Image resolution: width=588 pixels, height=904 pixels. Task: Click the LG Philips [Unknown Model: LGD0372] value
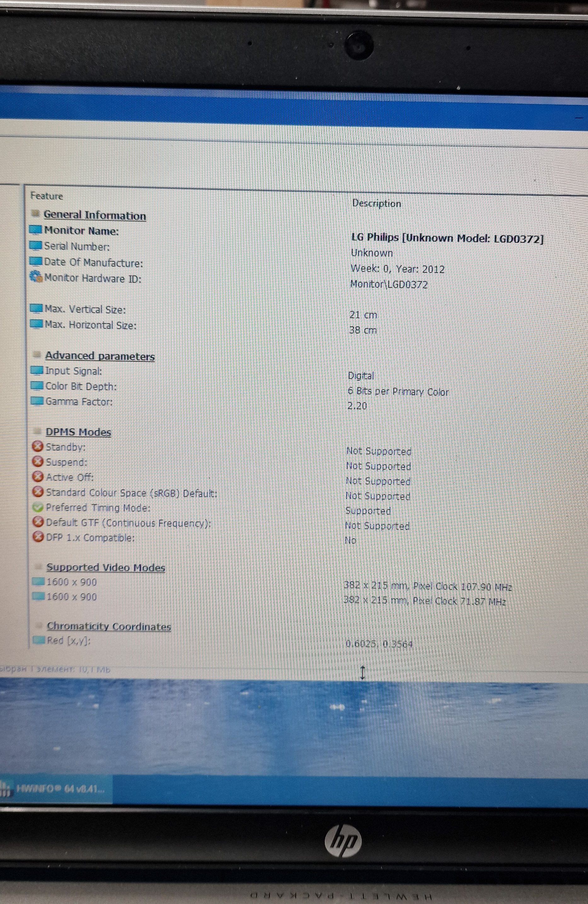pyautogui.click(x=448, y=239)
